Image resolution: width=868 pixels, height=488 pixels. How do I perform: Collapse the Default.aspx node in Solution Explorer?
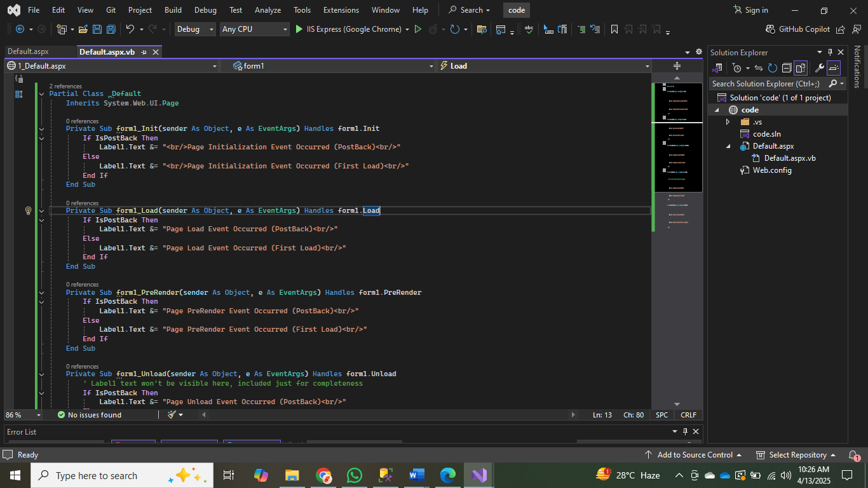pyautogui.click(x=728, y=146)
